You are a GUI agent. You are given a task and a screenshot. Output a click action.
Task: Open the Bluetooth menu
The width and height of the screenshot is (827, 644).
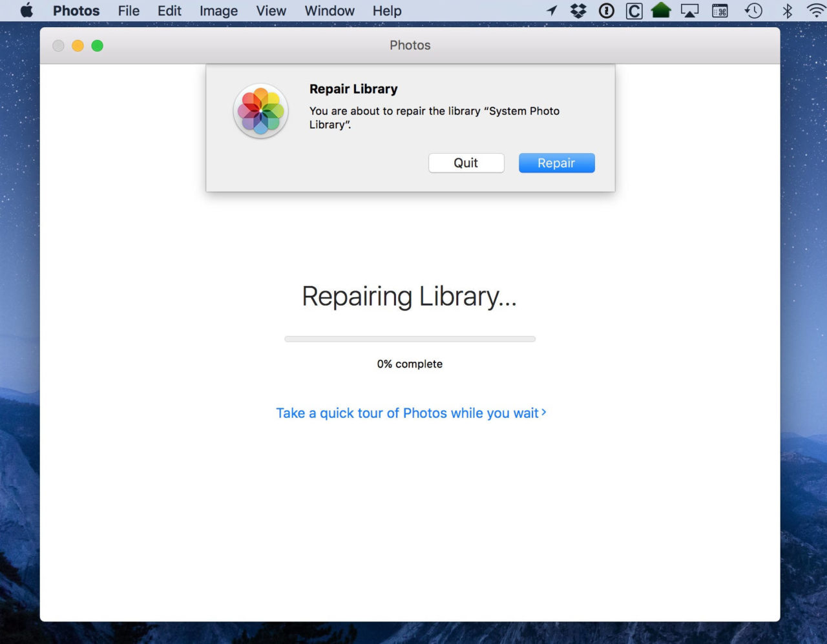pyautogui.click(x=787, y=10)
